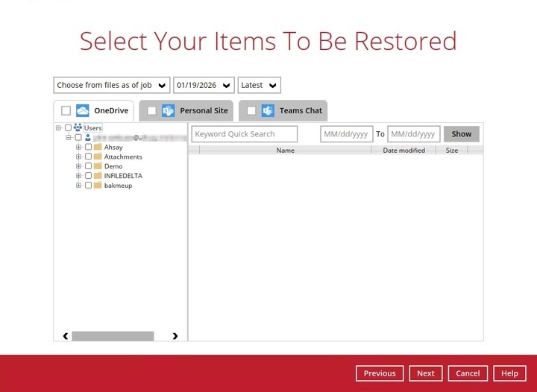Select the bakmeup folder label
The image size is (537, 392).
(x=118, y=186)
